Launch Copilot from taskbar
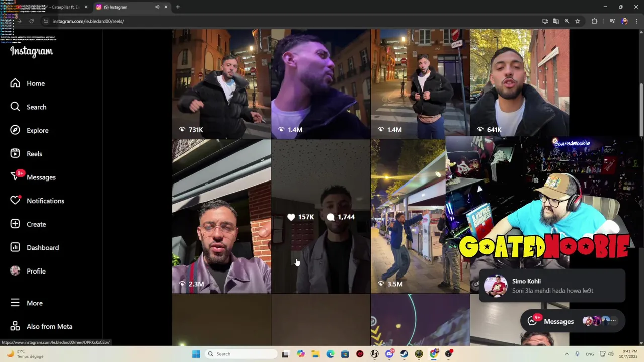 301,354
